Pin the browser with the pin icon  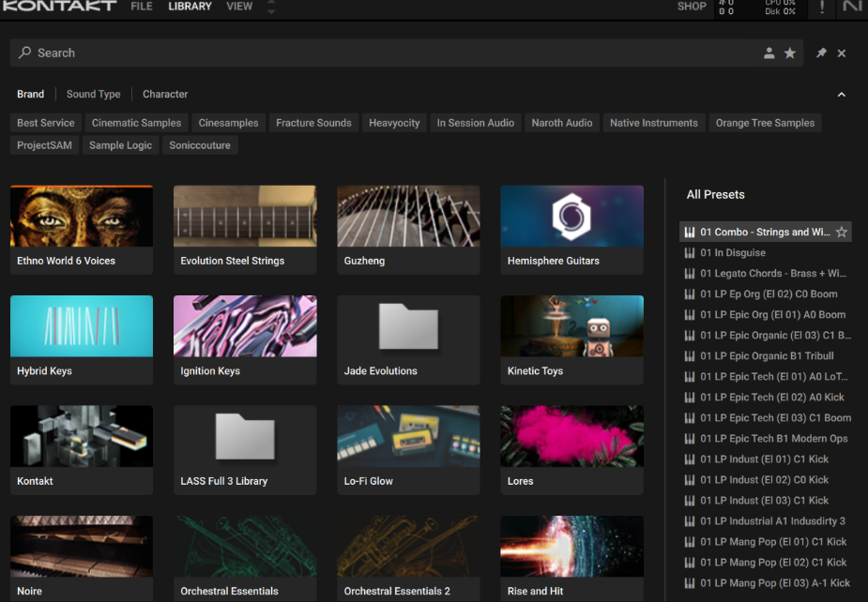(821, 53)
